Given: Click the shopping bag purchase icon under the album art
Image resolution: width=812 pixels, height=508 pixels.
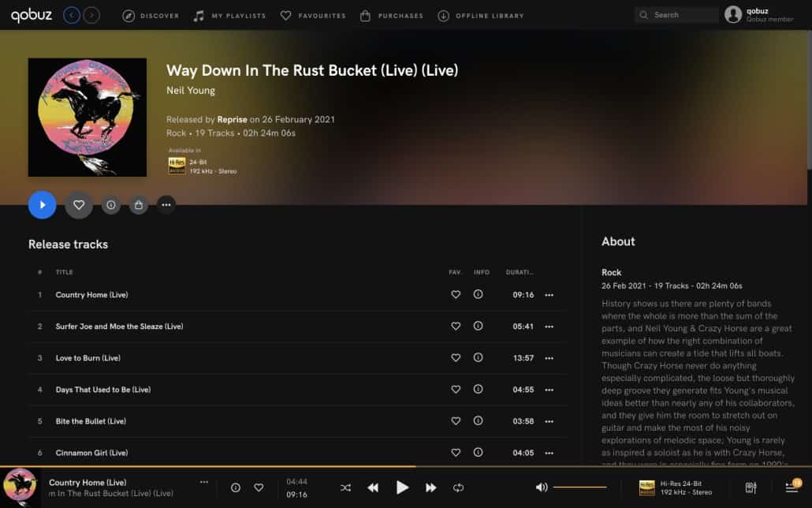Looking at the screenshot, I should [138, 205].
